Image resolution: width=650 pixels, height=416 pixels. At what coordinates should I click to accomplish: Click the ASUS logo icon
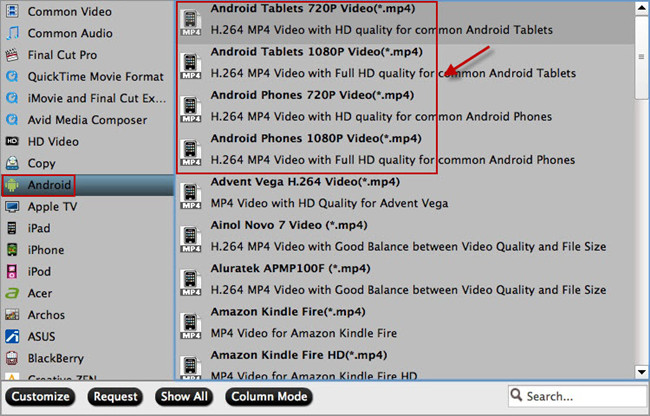pyautogui.click(x=12, y=336)
